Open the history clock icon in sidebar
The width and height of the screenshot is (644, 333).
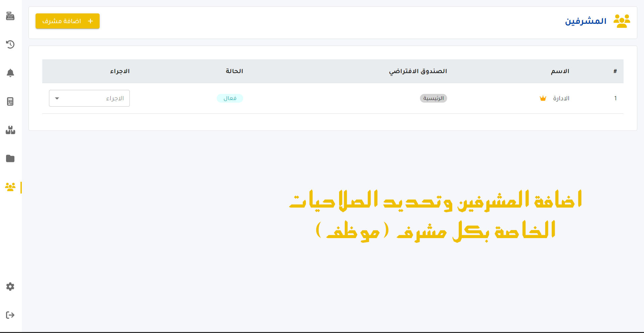[10, 44]
